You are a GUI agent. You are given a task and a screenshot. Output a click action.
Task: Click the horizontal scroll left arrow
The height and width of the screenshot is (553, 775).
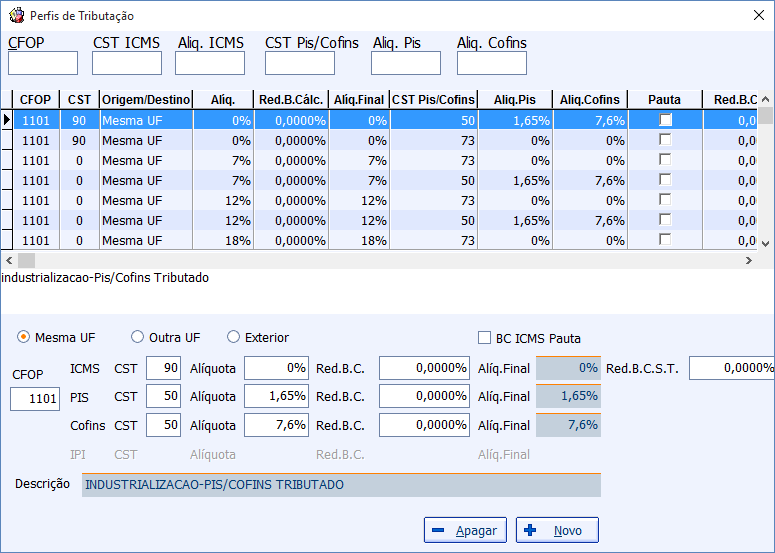click(9, 260)
